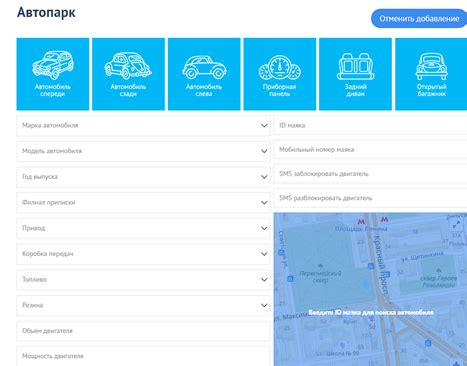Open the 'Год выпуска' dropdown
The image size is (467, 366).
click(143, 177)
